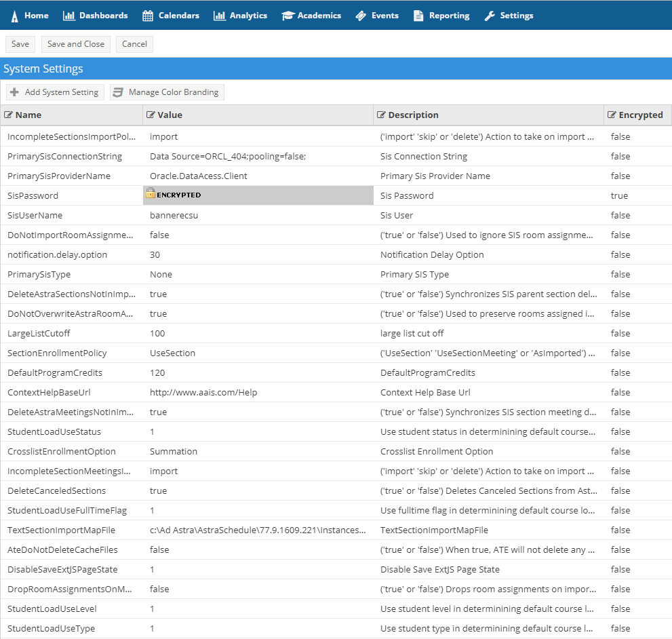
Task: Click Save and Close
Action: point(76,44)
